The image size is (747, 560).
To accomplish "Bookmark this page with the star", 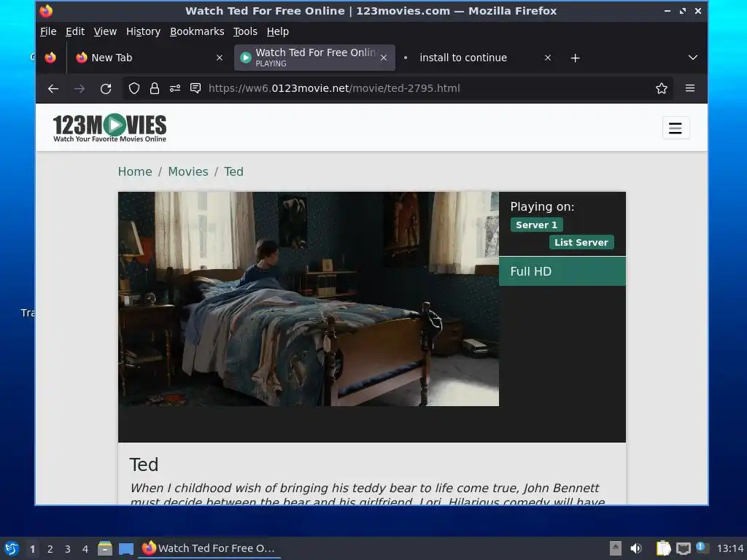I will 661,88.
